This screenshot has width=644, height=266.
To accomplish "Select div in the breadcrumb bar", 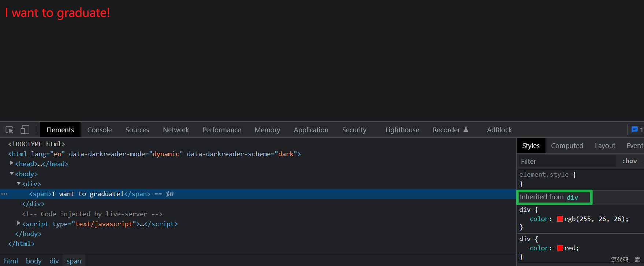I will [x=54, y=261].
